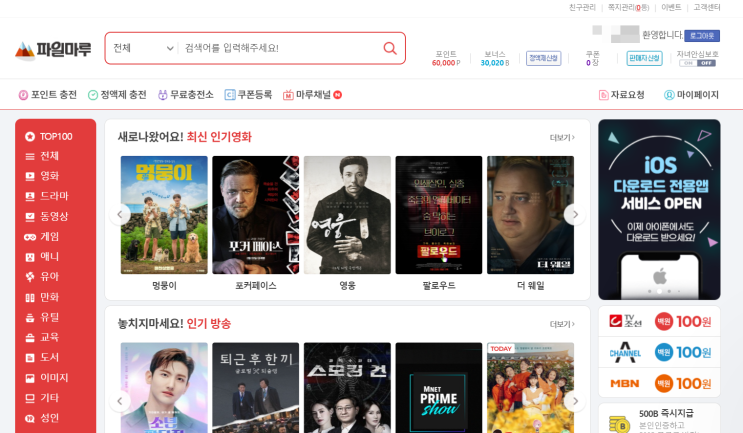
Task: Open 포인트 충전 coin icon link
Action: pyautogui.click(x=47, y=95)
